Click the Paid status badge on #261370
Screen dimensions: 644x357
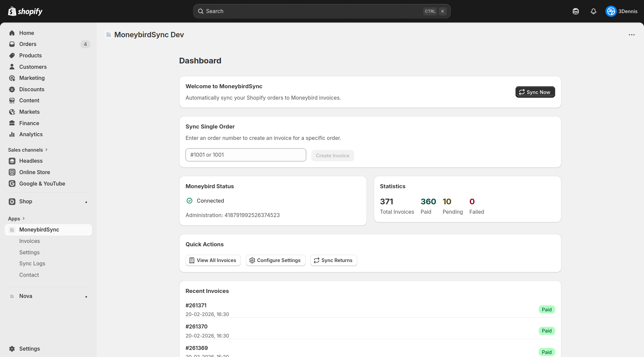(546, 330)
